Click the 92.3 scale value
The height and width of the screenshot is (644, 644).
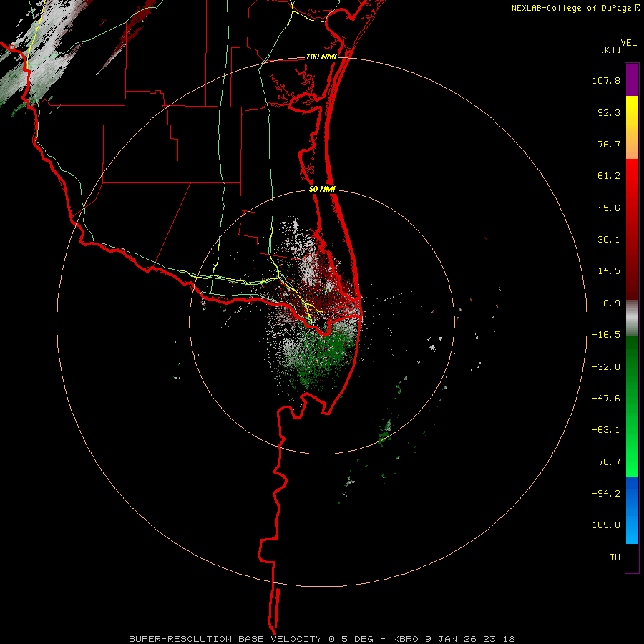click(609, 112)
